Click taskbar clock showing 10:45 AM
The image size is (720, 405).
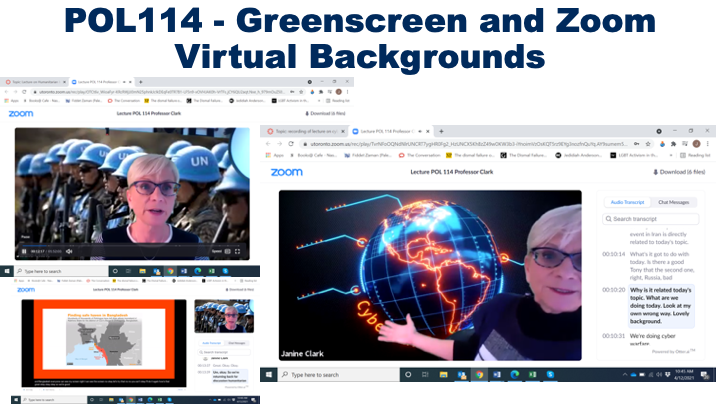click(x=684, y=375)
